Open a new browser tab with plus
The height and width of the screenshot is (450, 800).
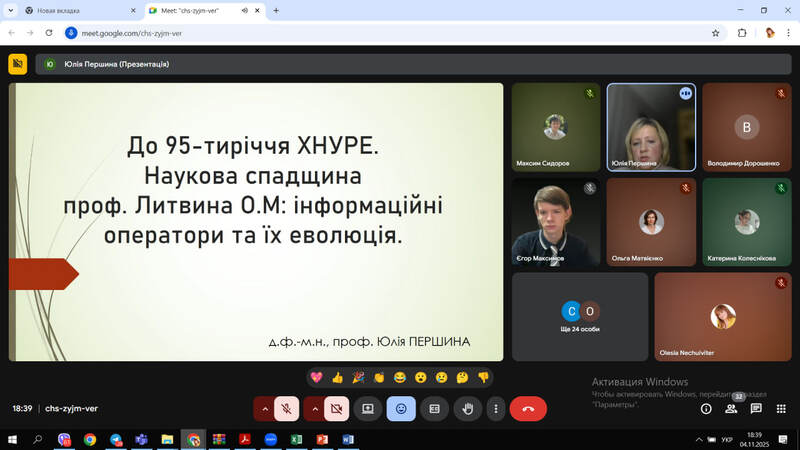click(x=276, y=10)
